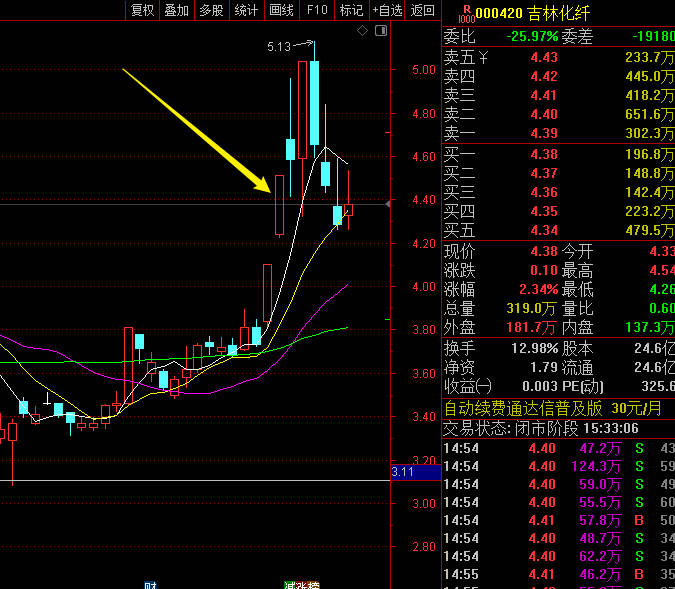This screenshot has width=675, height=589.
Task: Activate the 画线 drawing tool
Action: (282, 10)
